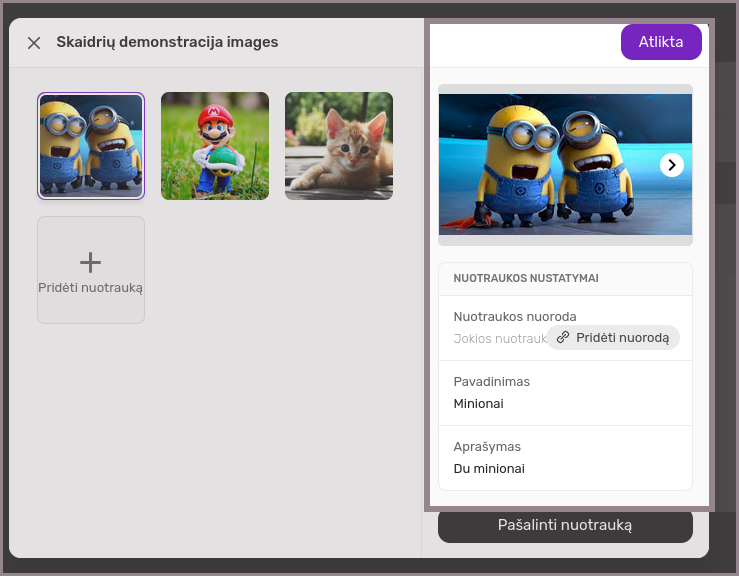This screenshot has height=576, width=739.
Task: Select the Mario figurine thumbnail
Action: [x=215, y=146]
